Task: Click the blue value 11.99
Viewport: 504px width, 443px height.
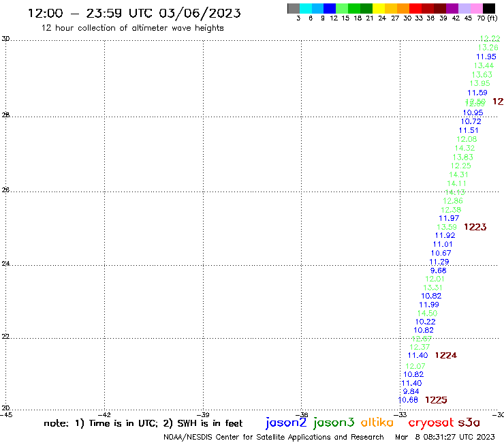Action: click(x=429, y=305)
